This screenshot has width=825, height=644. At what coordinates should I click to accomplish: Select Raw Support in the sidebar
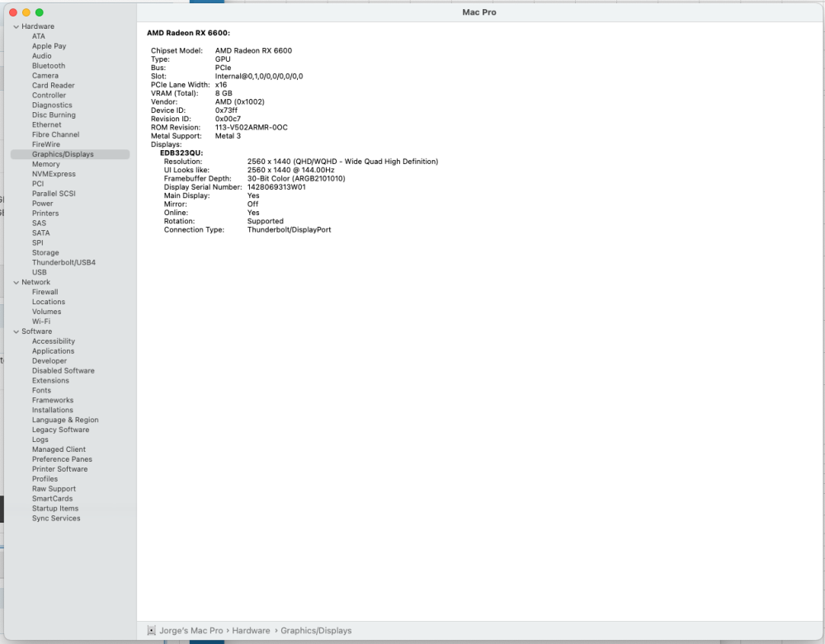click(54, 489)
